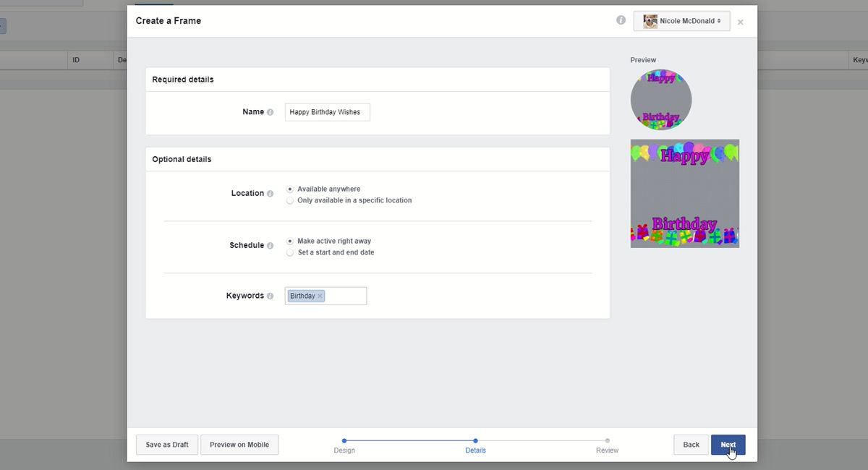Click the Back button
The width and height of the screenshot is (868, 470).
[691, 445]
